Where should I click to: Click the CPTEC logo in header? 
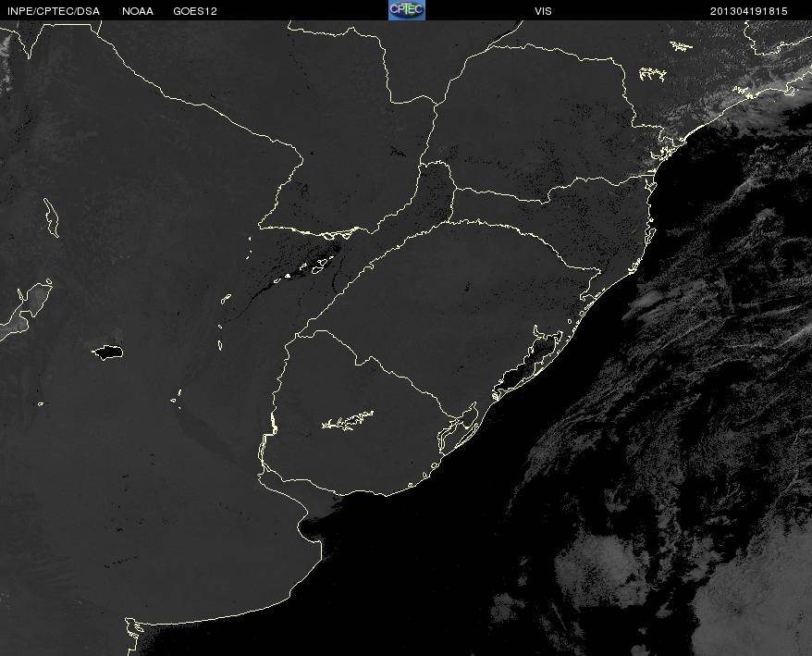click(407, 10)
